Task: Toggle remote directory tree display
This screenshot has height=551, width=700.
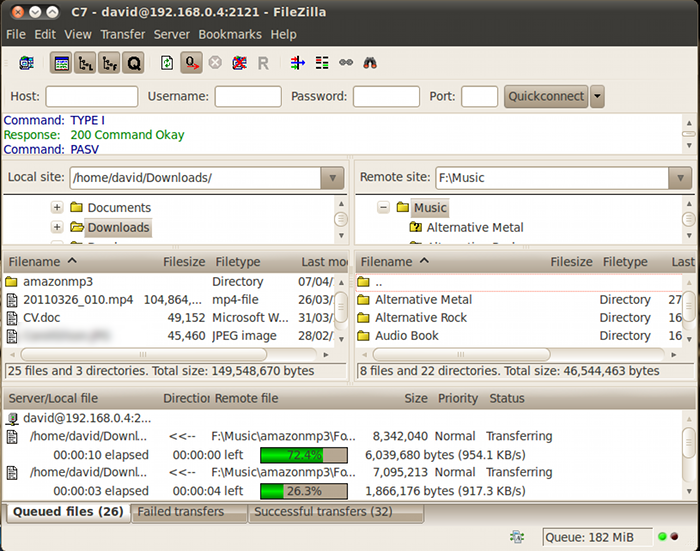Action: click(109, 63)
